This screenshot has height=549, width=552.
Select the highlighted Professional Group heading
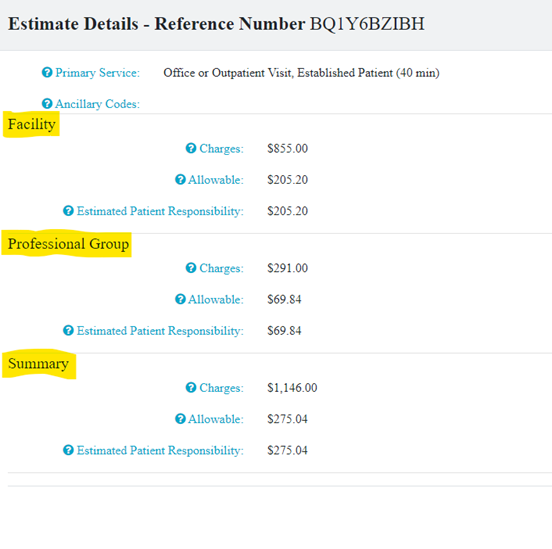[x=67, y=244]
